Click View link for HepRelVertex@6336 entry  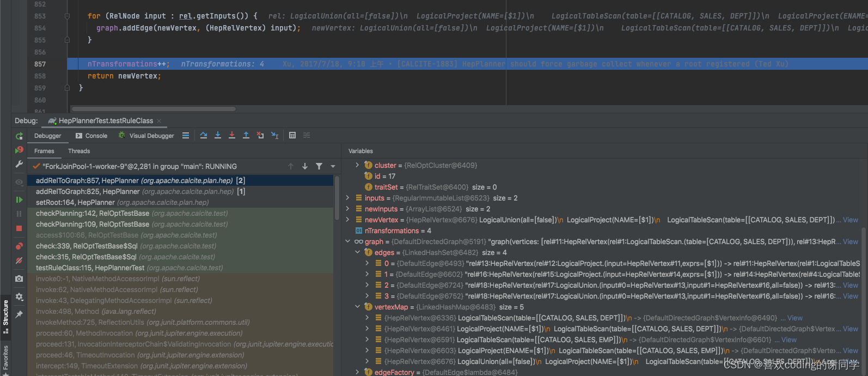(x=795, y=318)
